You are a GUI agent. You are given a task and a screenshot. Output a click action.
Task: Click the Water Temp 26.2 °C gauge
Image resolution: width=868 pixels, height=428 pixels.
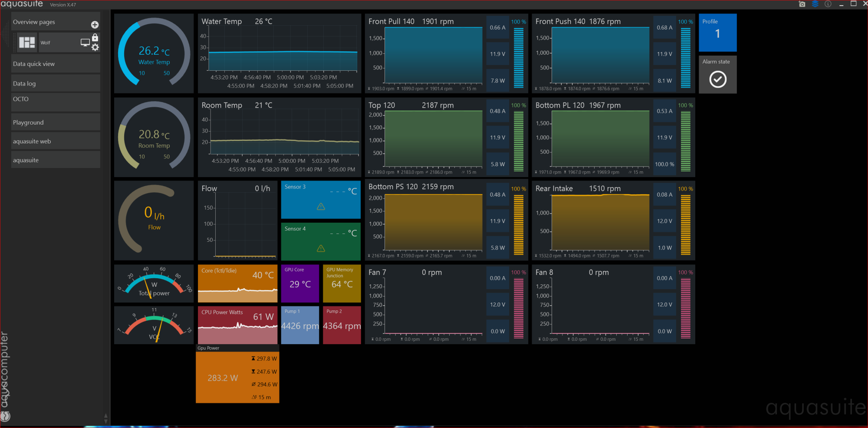click(154, 53)
